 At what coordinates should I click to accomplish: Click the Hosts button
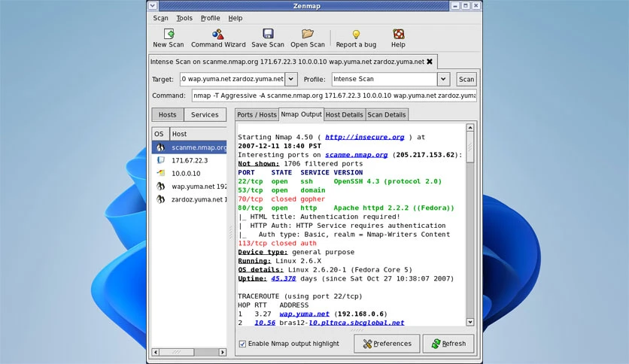coord(167,114)
